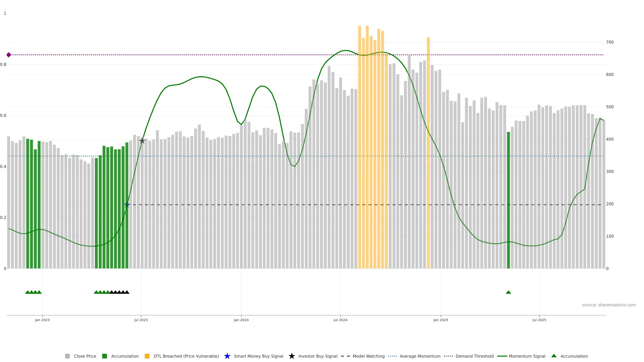Click the Jul 2024 axis label
The height and width of the screenshot is (362, 644).
click(340, 320)
